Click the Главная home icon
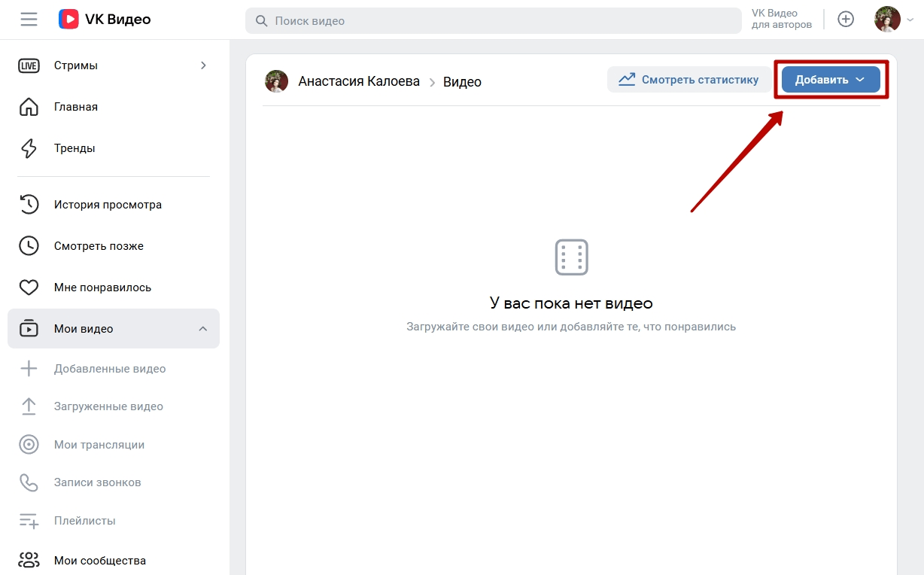 click(29, 107)
